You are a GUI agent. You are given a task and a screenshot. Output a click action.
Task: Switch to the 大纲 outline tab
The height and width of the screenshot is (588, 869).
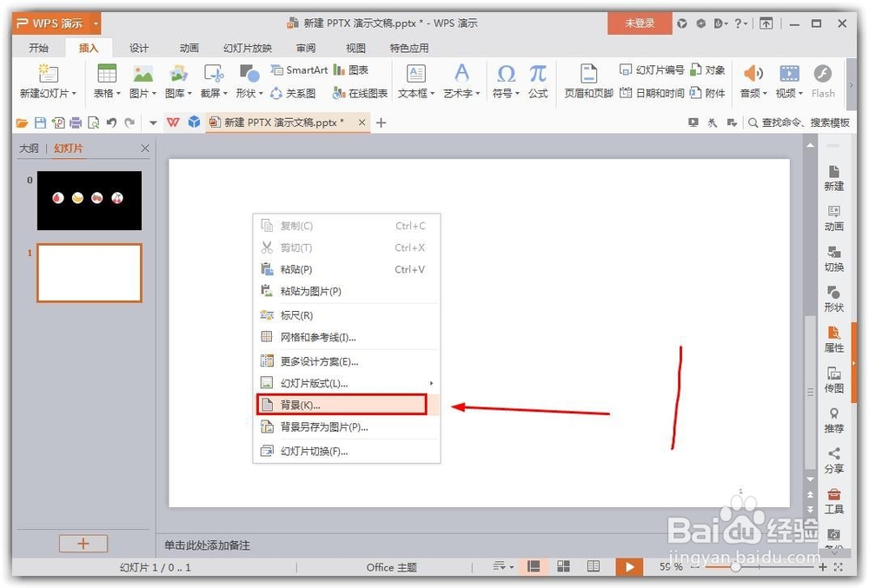coord(29,149)
